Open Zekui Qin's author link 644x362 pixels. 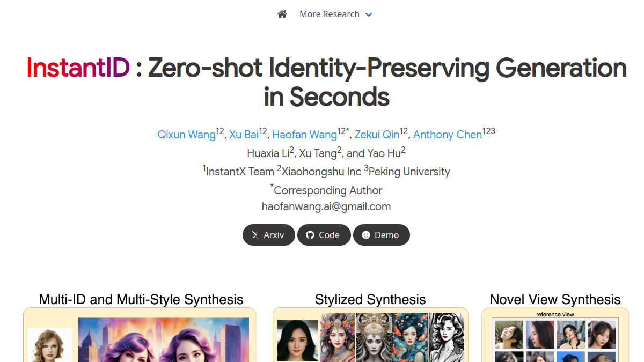click(x=377, y=135)
